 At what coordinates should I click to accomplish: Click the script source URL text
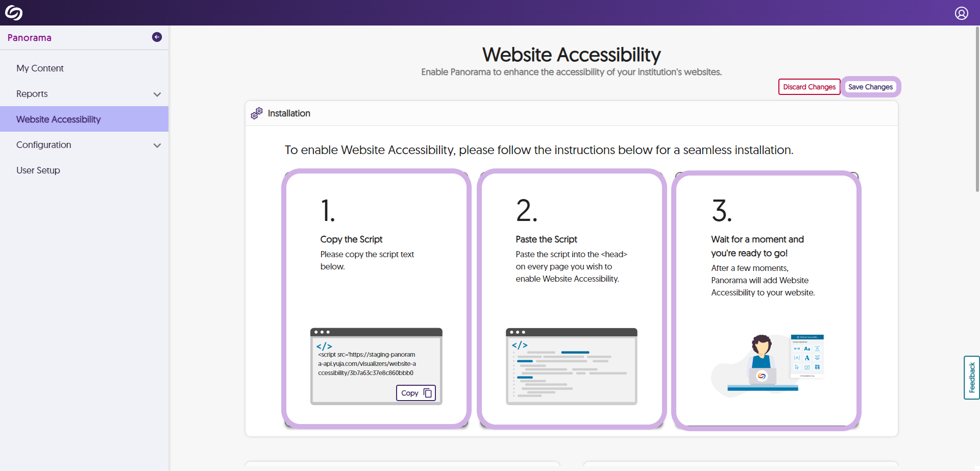[x=367, y=364]
